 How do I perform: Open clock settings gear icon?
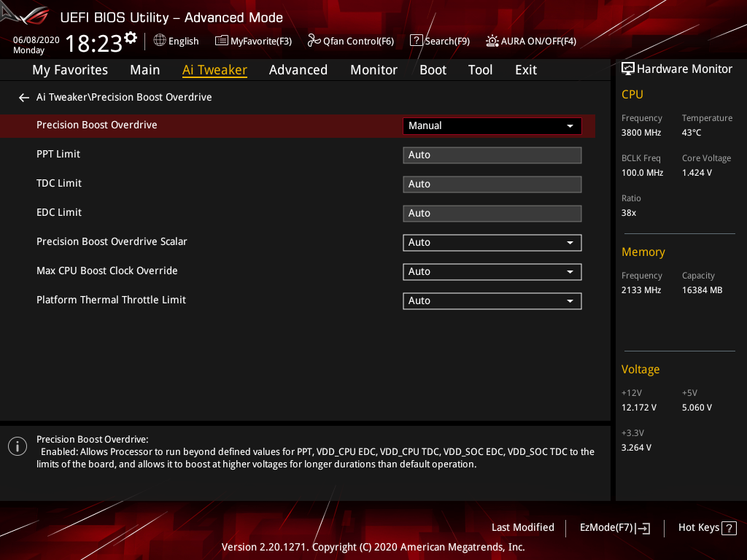click(131, 38)
